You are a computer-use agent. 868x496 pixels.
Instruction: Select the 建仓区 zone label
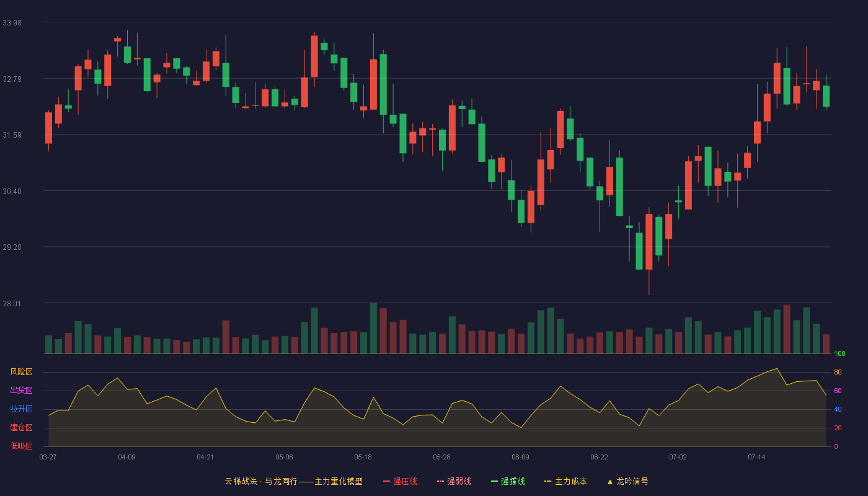pyautogui.click(x=21, y=428)
